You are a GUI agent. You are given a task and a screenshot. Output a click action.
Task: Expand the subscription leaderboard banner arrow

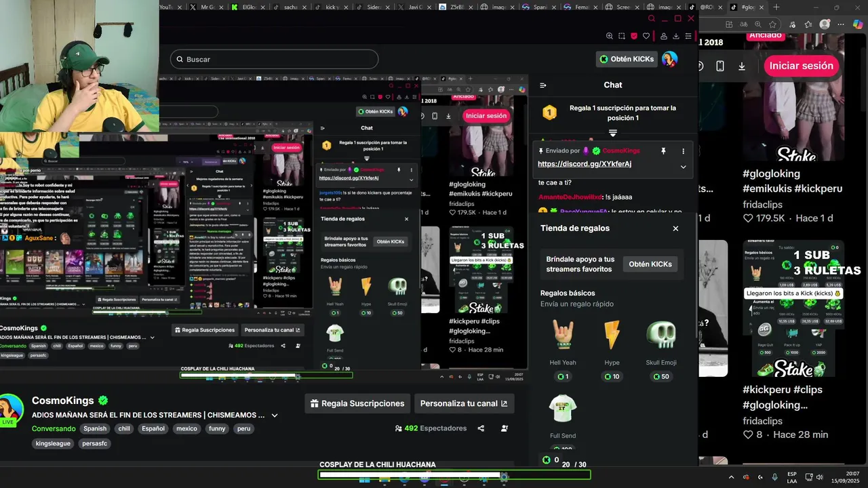613,134
